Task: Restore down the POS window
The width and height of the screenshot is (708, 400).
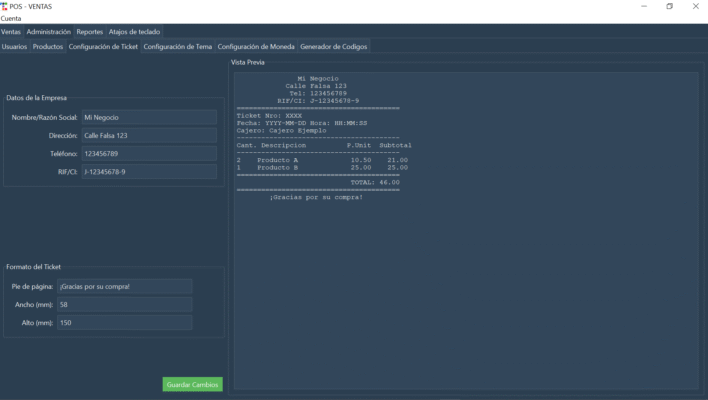Action: pos(670,6)
